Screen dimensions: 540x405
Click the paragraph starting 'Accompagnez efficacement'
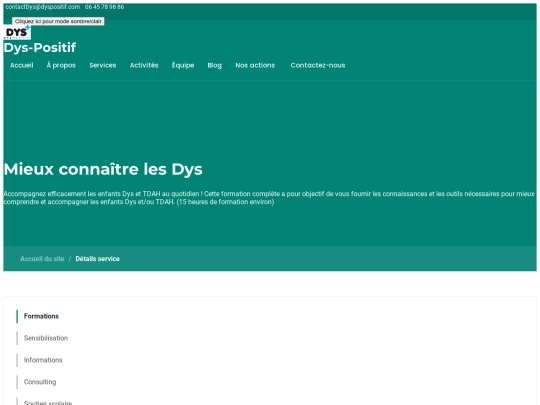pos(269,198)
